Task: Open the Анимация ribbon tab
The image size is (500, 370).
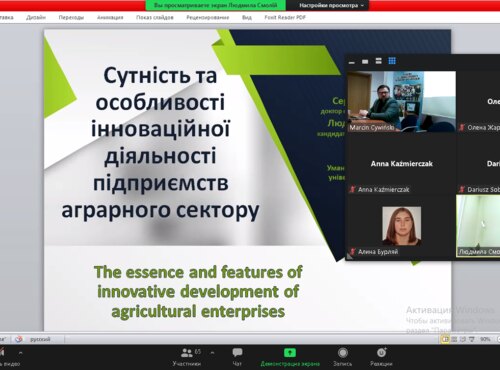Action: point(110,17)
